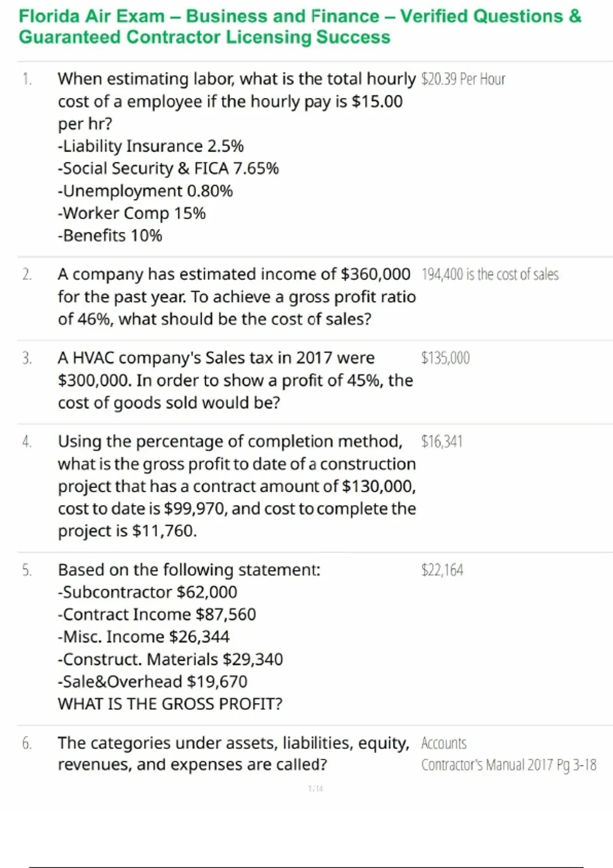Image resolution: width=613 pixels, height=868 pixels.
Task: Select question 1 about estimating labor cost
Action: click(237, 157)
